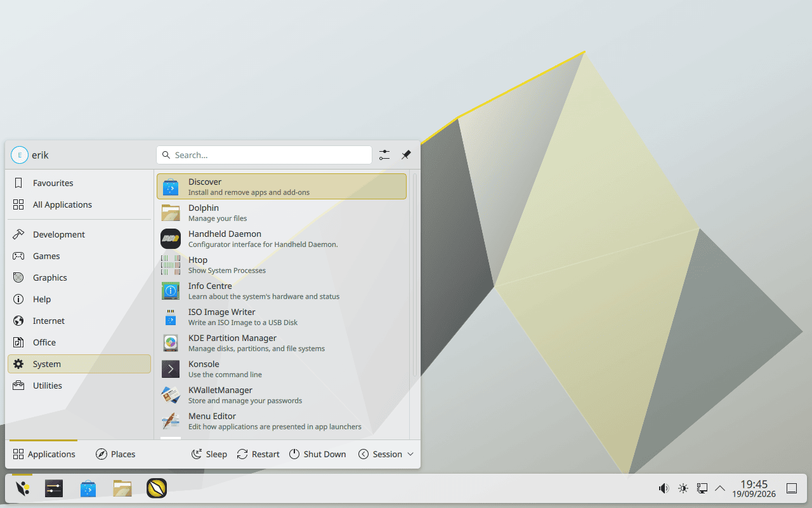Open Discover from the taskbar
Viewport: 812px width, 508px height.
(88, 488)
